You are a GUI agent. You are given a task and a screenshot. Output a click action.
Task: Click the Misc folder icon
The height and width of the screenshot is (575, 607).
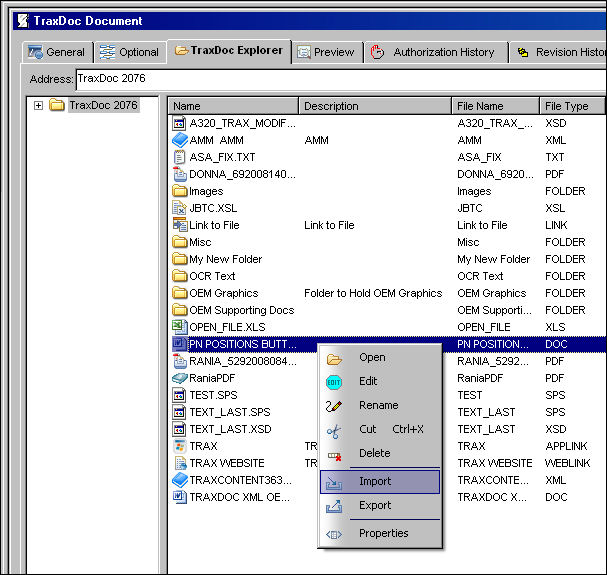click(180, 242)
